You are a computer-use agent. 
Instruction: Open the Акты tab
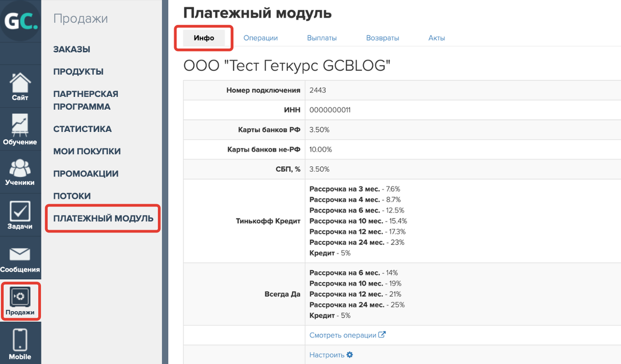tap(437, 38)
